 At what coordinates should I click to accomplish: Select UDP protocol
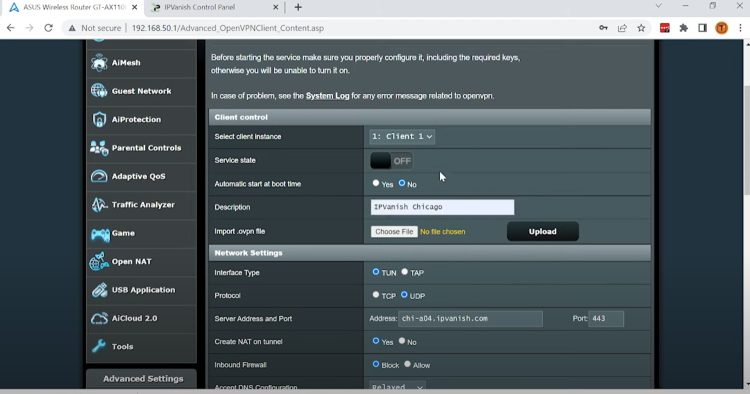point(404,295)
